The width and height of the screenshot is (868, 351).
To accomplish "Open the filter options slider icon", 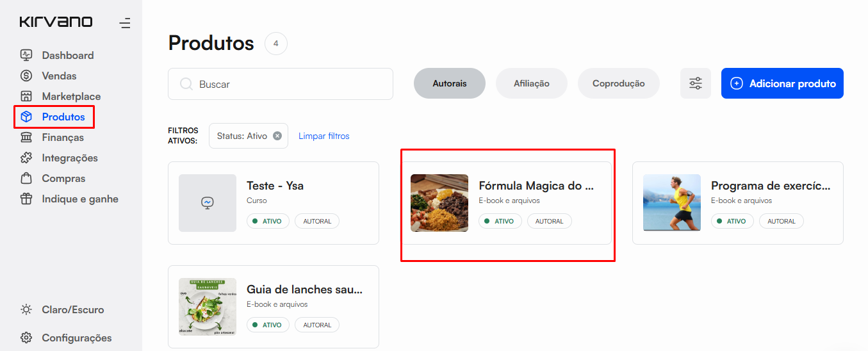I will point(695,83).
